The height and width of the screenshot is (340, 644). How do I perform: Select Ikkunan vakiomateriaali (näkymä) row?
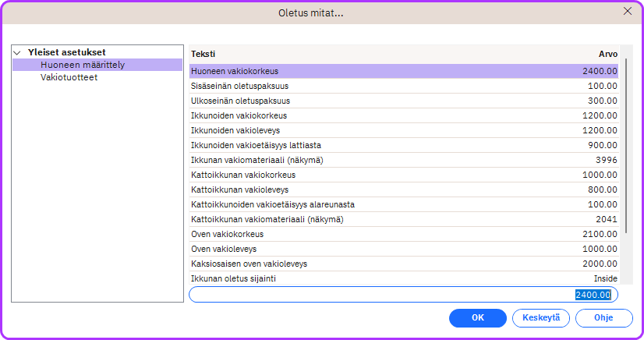click(404, 160)
